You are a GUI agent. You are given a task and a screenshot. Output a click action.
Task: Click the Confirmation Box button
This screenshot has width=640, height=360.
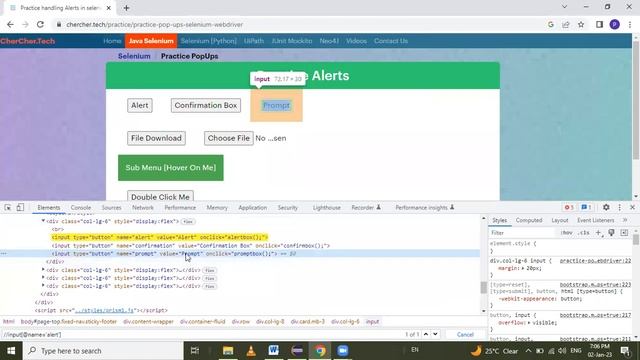206,105
